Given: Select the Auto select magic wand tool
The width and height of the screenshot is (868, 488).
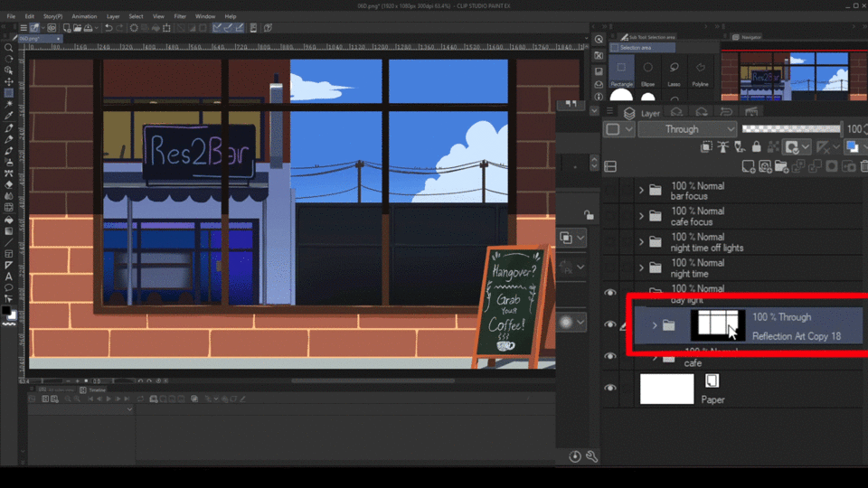Looking at the screenshot, I should (9, 105).
